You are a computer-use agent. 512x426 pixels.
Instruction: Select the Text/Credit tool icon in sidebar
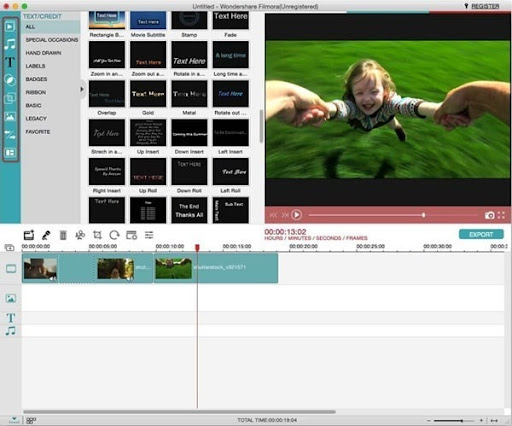point(10,62)
